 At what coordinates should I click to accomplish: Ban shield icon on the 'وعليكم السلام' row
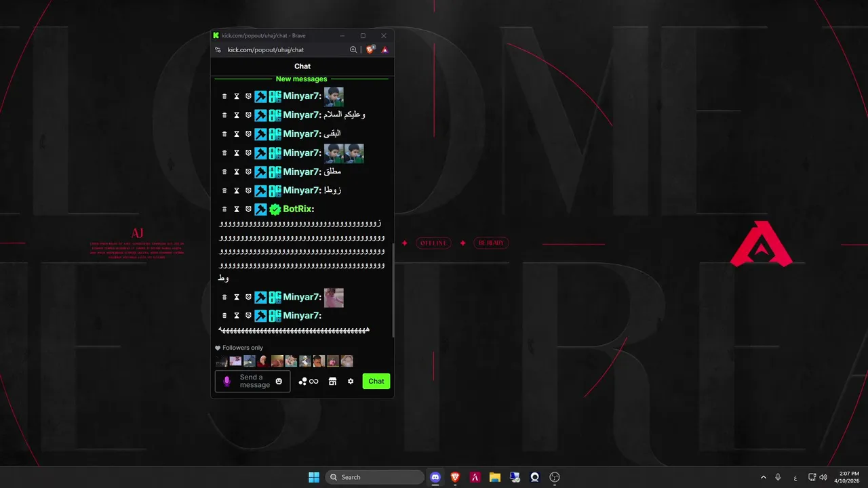click(x=248, y=115)
